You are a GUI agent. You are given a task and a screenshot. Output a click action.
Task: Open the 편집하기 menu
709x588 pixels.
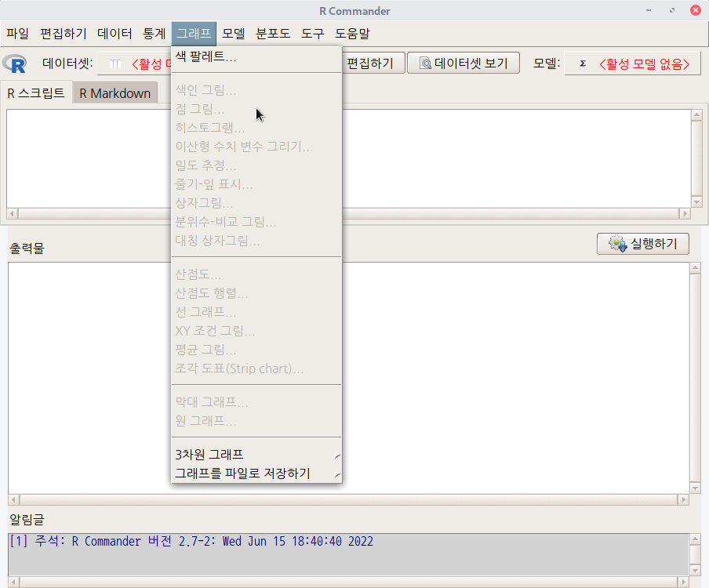pos(64,34)
